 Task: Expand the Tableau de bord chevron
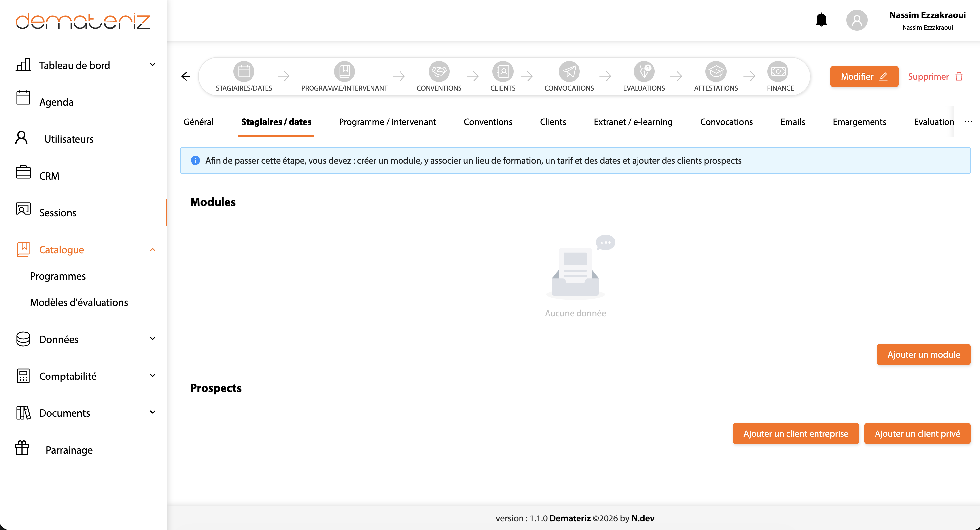[153, 65]
